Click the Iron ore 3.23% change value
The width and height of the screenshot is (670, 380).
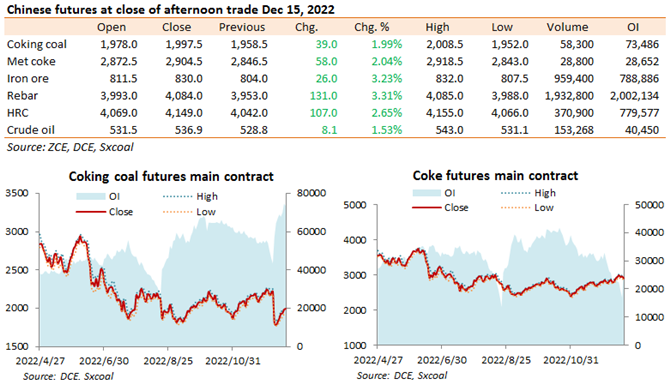pos(386,79)
